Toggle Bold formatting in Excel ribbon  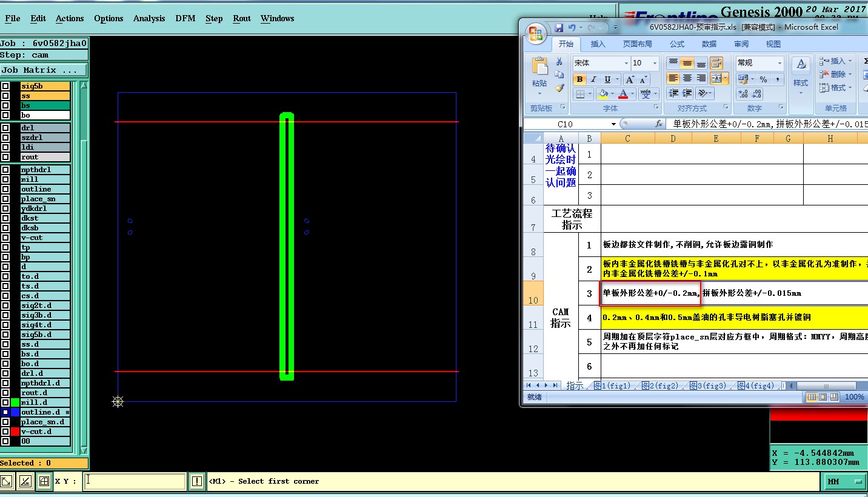tap(579, 79)
